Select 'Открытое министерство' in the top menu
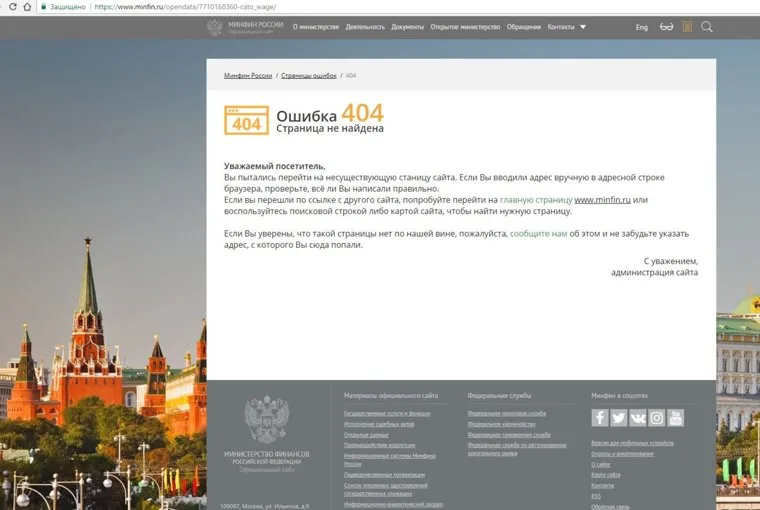Viewport: 760px width, 510px height. point(465,27)
